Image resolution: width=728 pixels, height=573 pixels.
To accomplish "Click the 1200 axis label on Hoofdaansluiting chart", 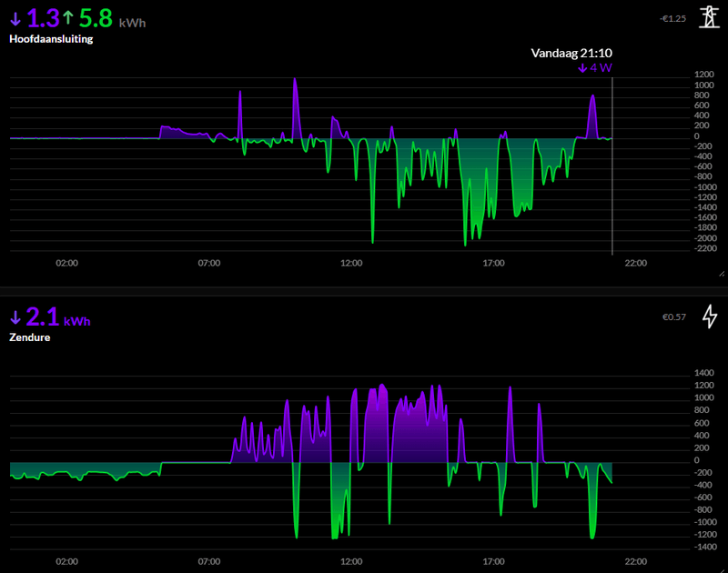I will click(x=704, y=75).
